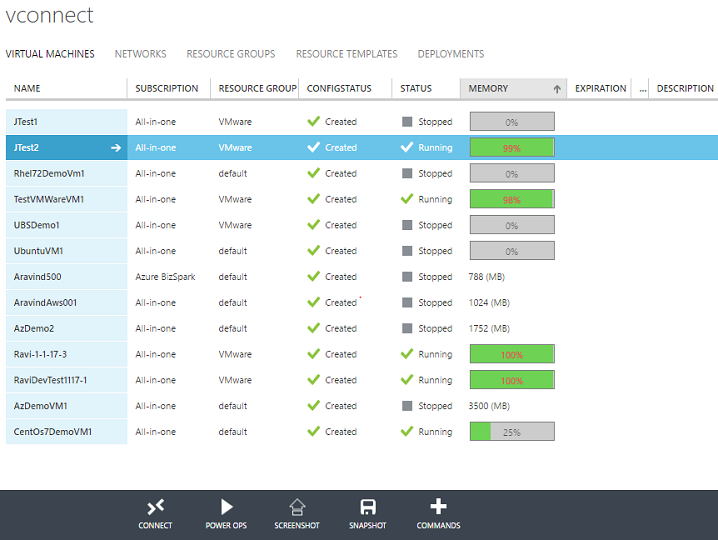
Task: Click the Name column header
Action: click(x=28, y=89)
